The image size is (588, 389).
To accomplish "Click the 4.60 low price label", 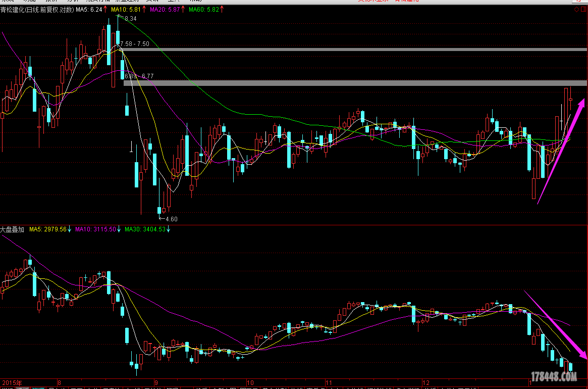I will click(x=171, y=219).
